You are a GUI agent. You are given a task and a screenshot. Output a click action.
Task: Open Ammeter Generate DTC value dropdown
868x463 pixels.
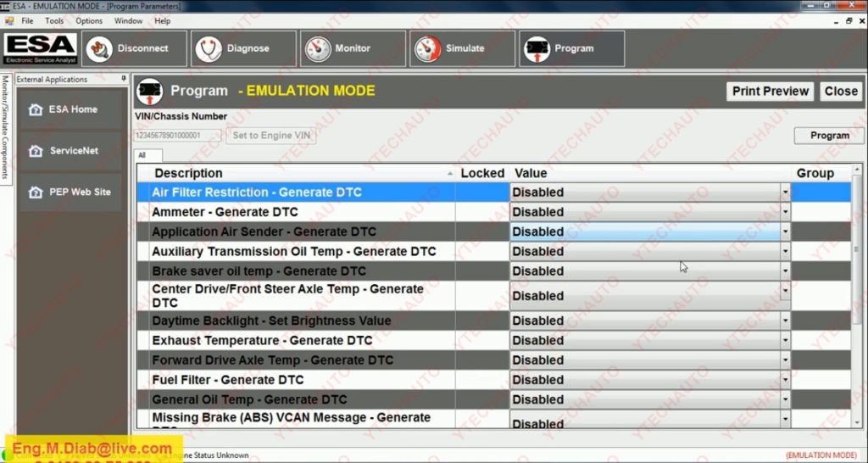coord(785,212)
